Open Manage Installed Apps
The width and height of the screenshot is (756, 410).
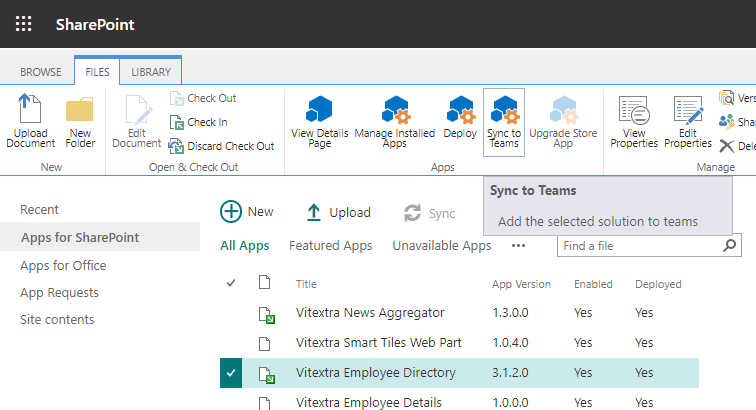(x=394, y=122)
